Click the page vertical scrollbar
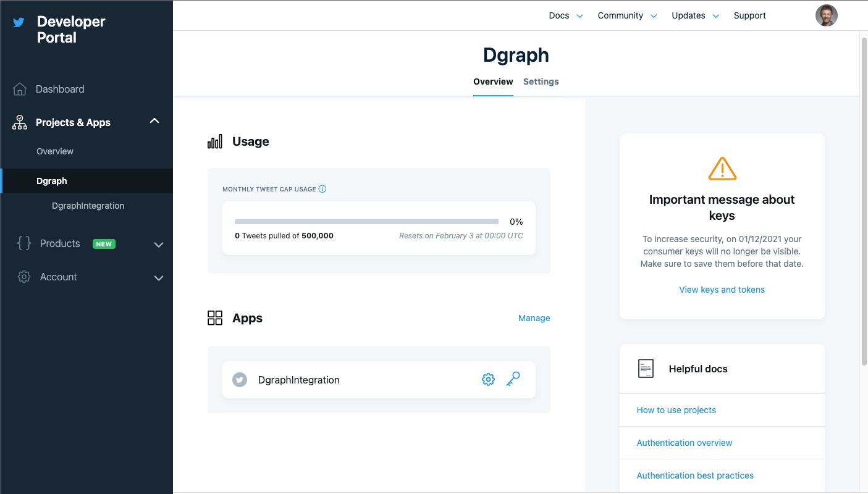868x494 pixels. click(864, 201)
